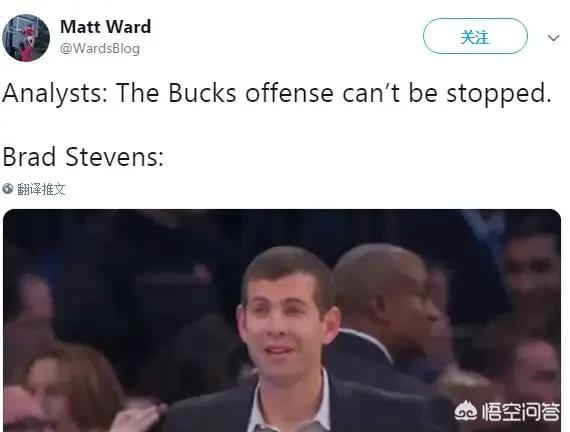Click the Wukong Q&A watermark logo icon
The width and height of the screenshot is (570, 432).
pyautogui.click(x=466, y=412)
